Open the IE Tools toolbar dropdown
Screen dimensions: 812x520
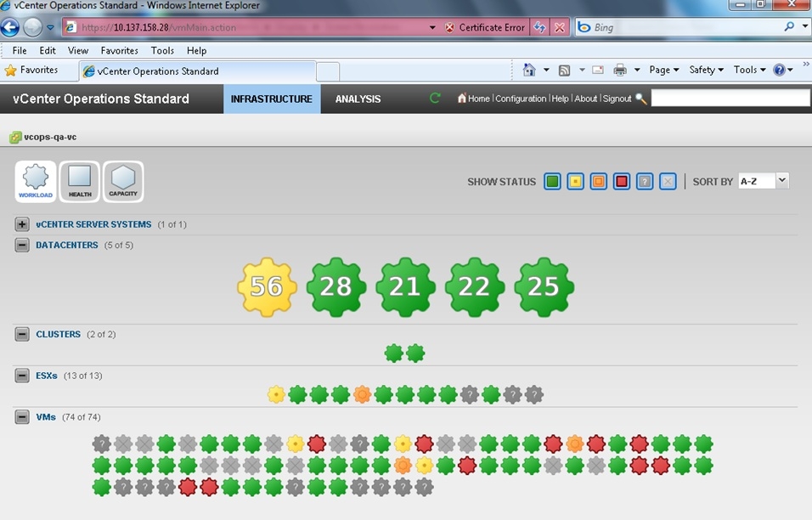[x=749, y=70]
